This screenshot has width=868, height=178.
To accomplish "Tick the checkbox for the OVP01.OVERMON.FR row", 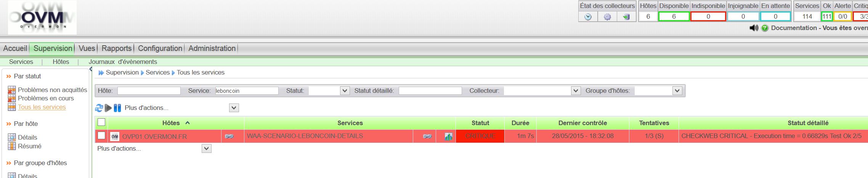I will (101, 136).
